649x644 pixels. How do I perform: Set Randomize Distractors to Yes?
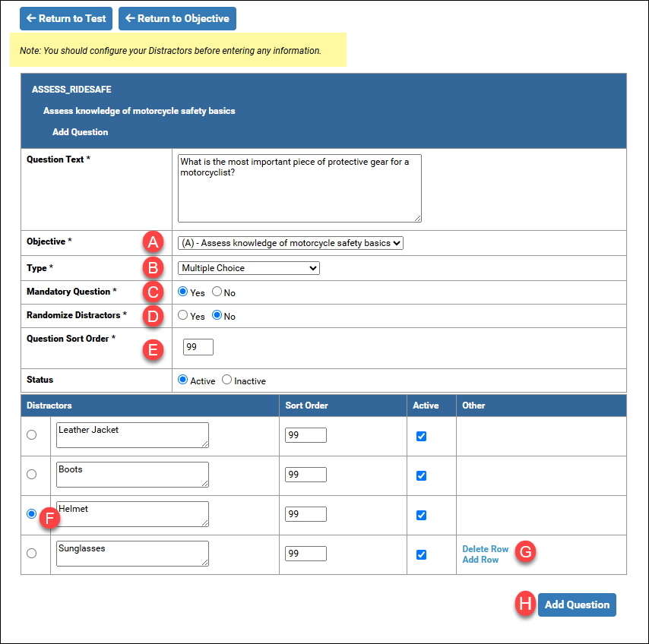[x=182, y=316]
